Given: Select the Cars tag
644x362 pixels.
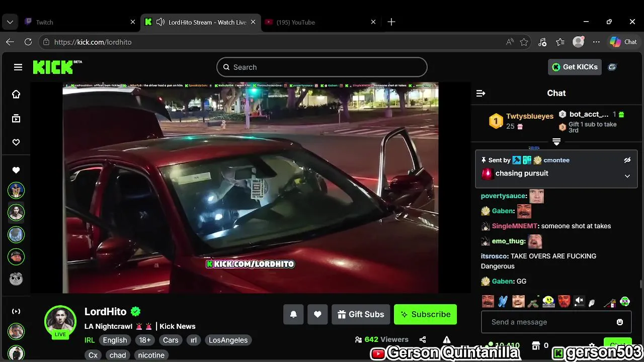Looking at the screenshot, I should pyautogui.click(x=171, y=340).
